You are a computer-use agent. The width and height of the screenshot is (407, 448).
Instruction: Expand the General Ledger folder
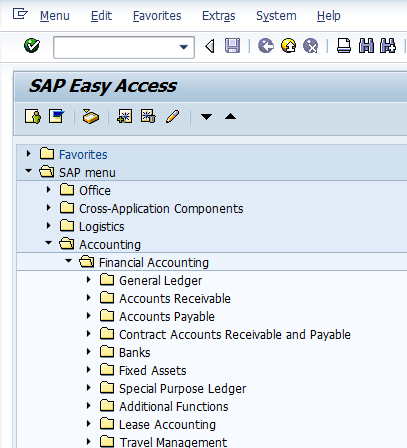click(88, 280)
